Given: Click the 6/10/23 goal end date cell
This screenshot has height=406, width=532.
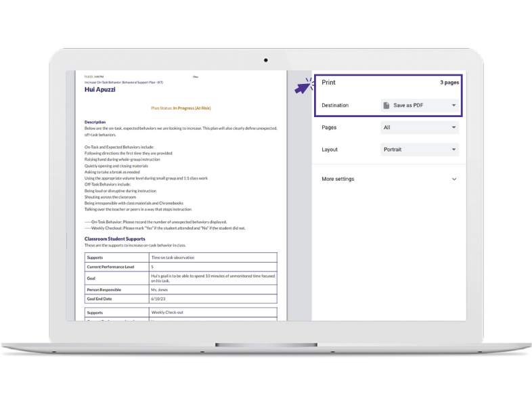Looking at the screenshot, I should tap(158, 298).
